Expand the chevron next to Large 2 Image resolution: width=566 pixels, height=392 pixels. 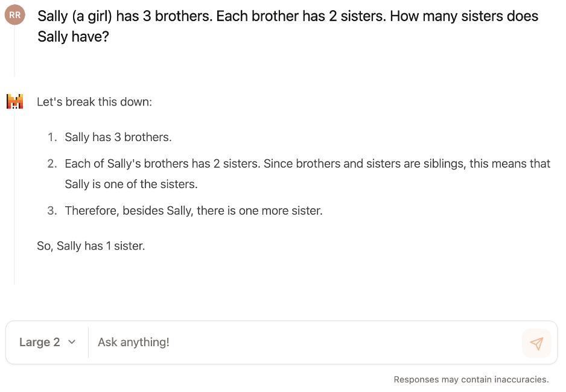(x=72, y=342)
